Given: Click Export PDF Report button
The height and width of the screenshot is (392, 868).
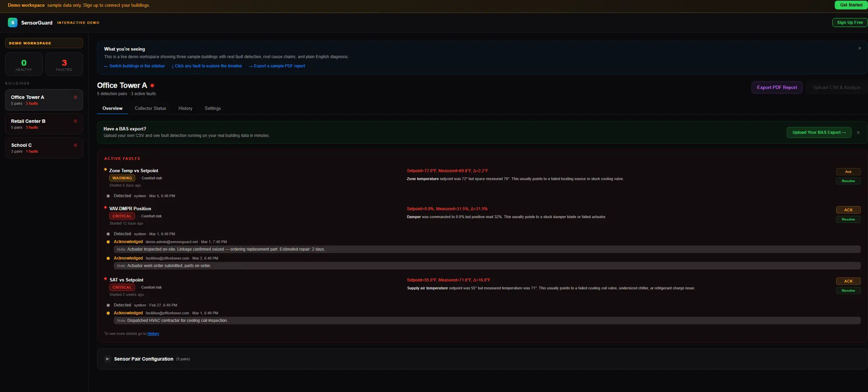Looking at the screenshot, I should (777, 87).
